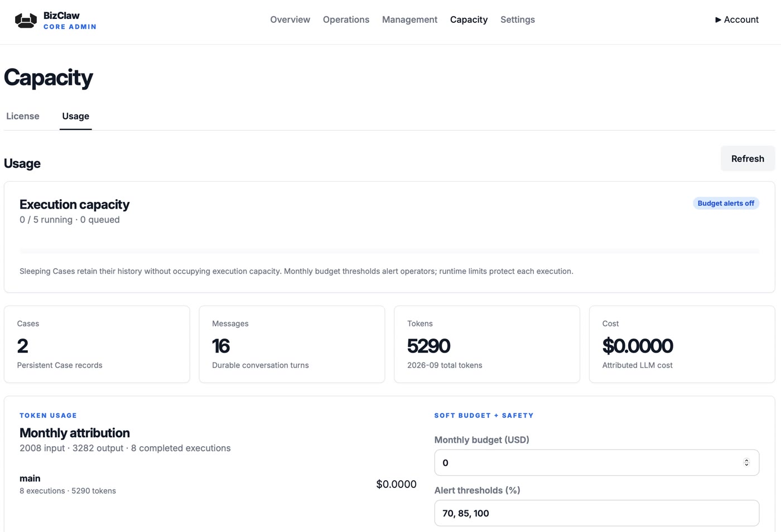The image size is (781, 532).
Task: Open the Management nav item
Action: pyautogui.click(x=409, y=20)
